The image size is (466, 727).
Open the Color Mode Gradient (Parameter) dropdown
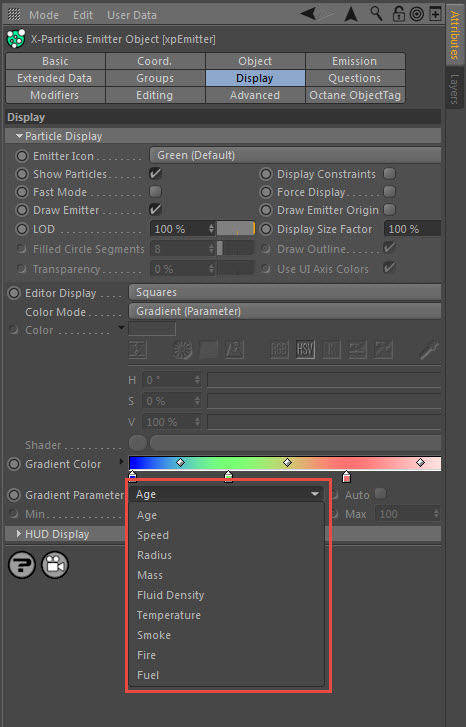(285, 311)
